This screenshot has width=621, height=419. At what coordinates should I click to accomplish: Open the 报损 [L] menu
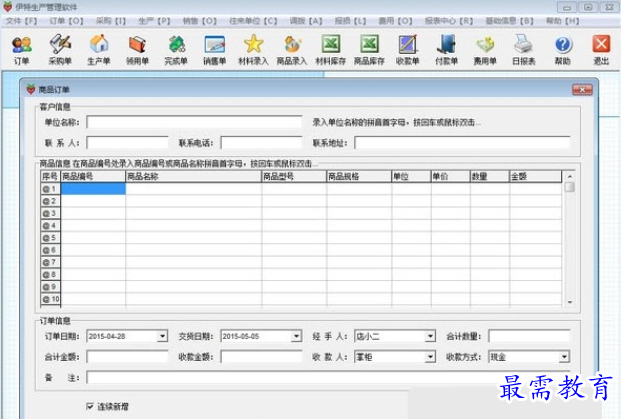(x=350, y=21)
